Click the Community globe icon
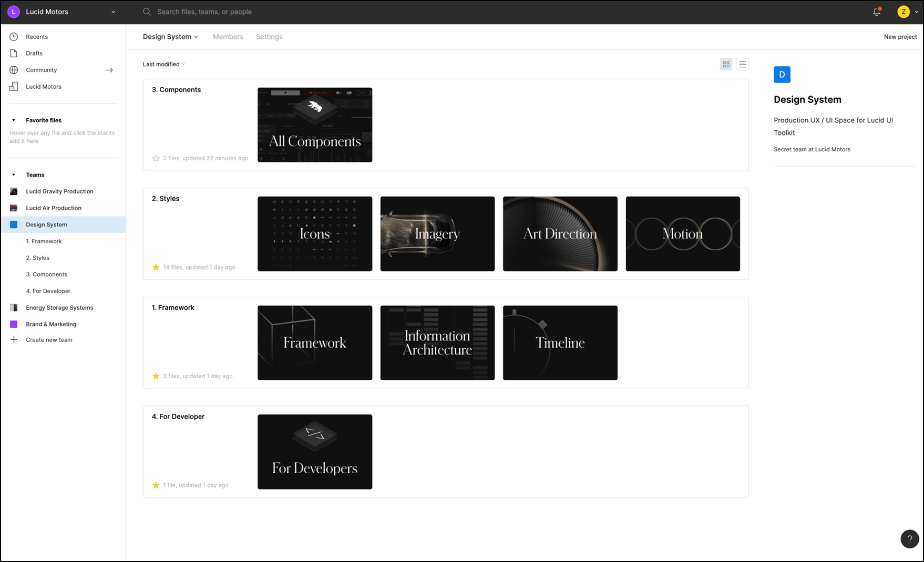 (14, 70)
